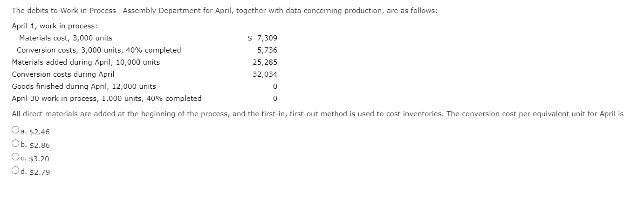The height and width of the screenshot is (212, 644).
Task: Click the zero beside Goods finished row
Action: [x=275, y=86]
